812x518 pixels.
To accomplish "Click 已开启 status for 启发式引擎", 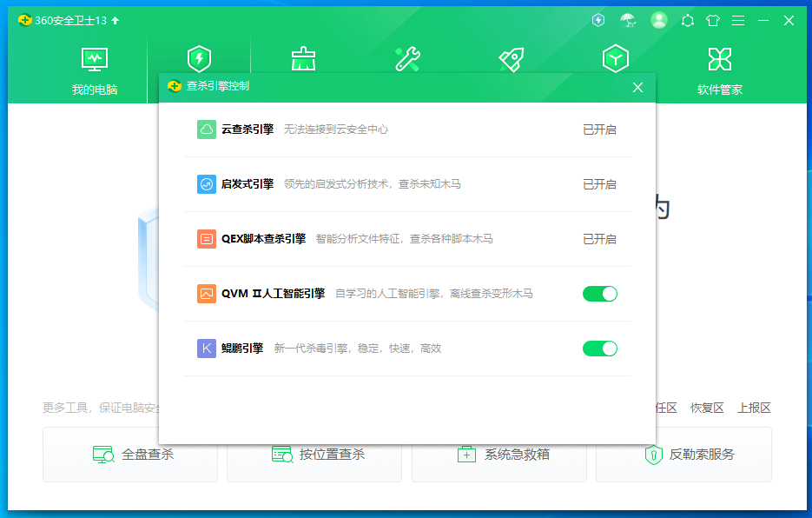I will click(x=599, y=184).
